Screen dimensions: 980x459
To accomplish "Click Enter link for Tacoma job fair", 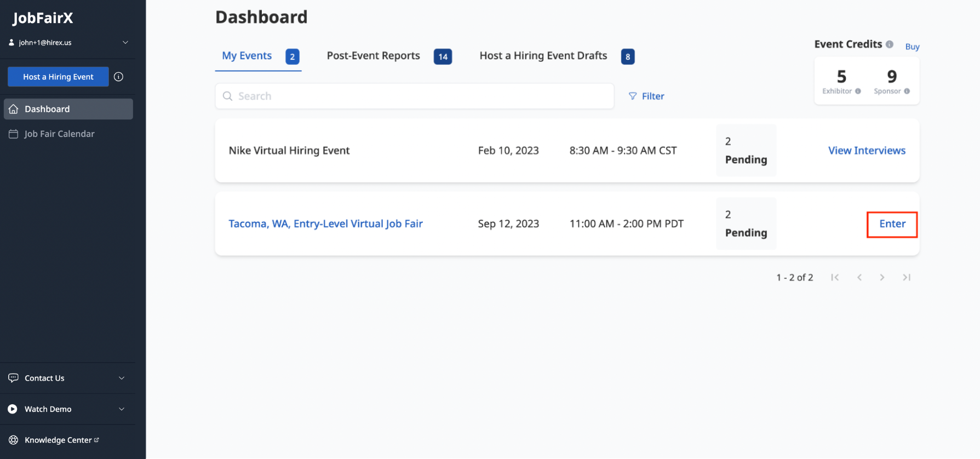I will point(892,223).
